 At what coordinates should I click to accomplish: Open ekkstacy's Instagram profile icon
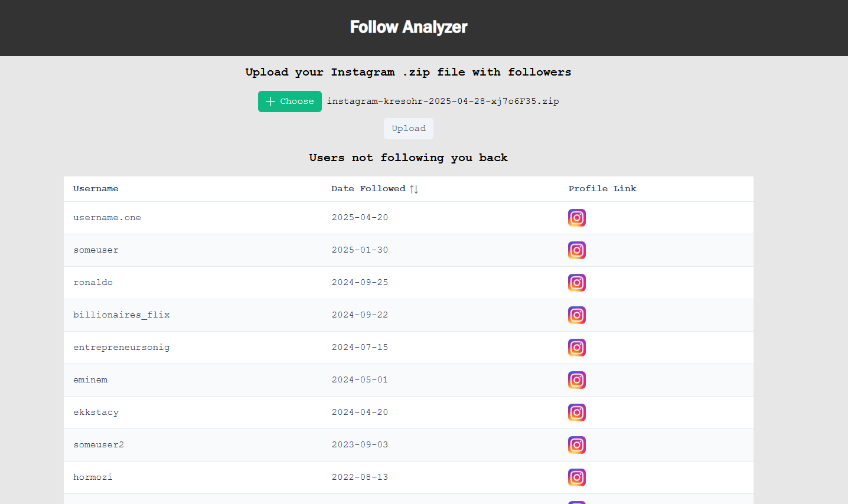577,412
